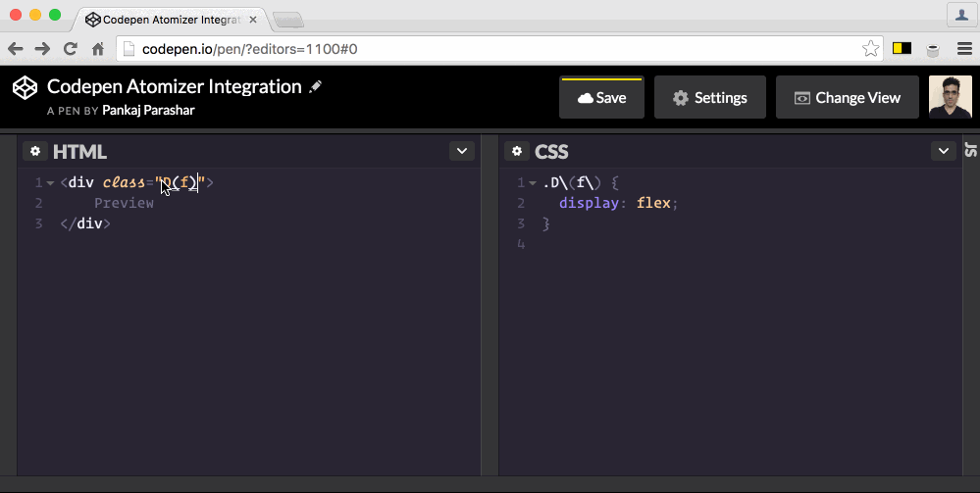Click the CodePen logo icon
This screenshot has width=980, height=493.
pos(25,87)
